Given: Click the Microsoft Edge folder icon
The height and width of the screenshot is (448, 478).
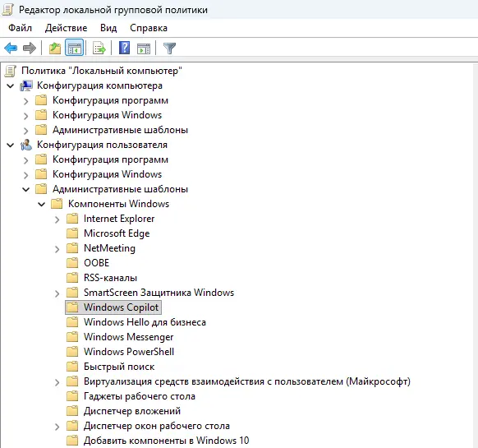Looking at the screenshot, I should click(72, 233).
